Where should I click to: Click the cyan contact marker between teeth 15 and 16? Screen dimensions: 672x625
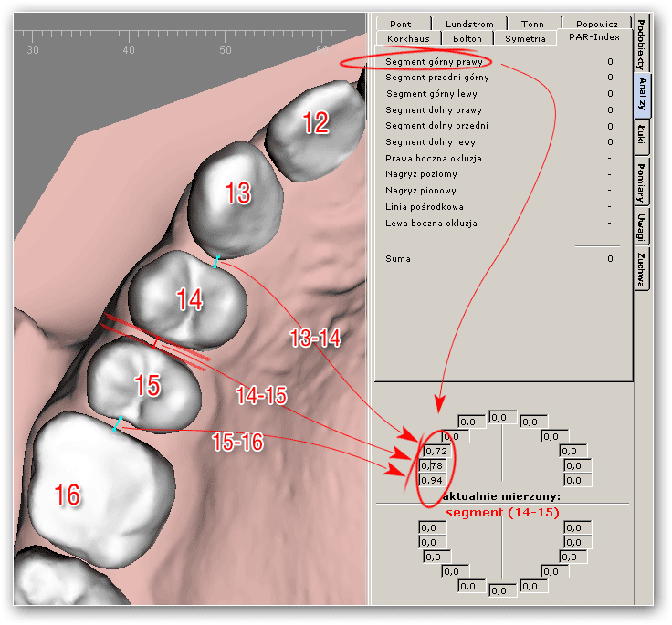coord(117,423)
